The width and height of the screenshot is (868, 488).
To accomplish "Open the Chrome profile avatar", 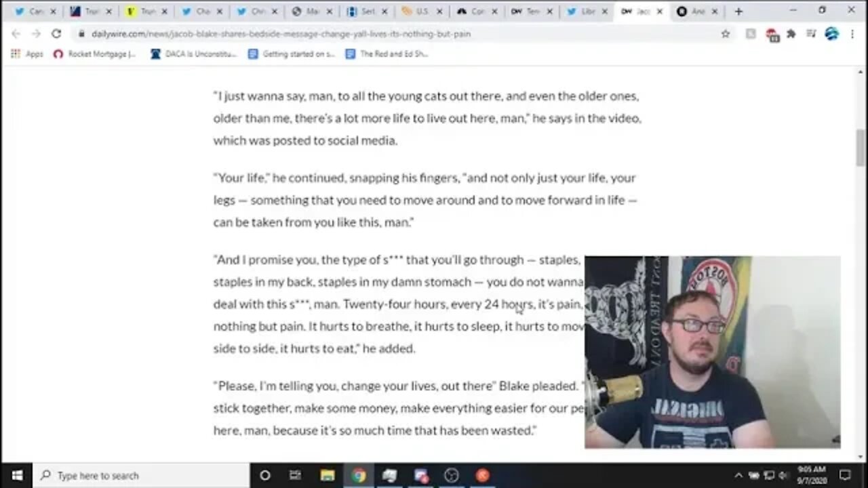I will pyautogui.click(x=831, y=34).
